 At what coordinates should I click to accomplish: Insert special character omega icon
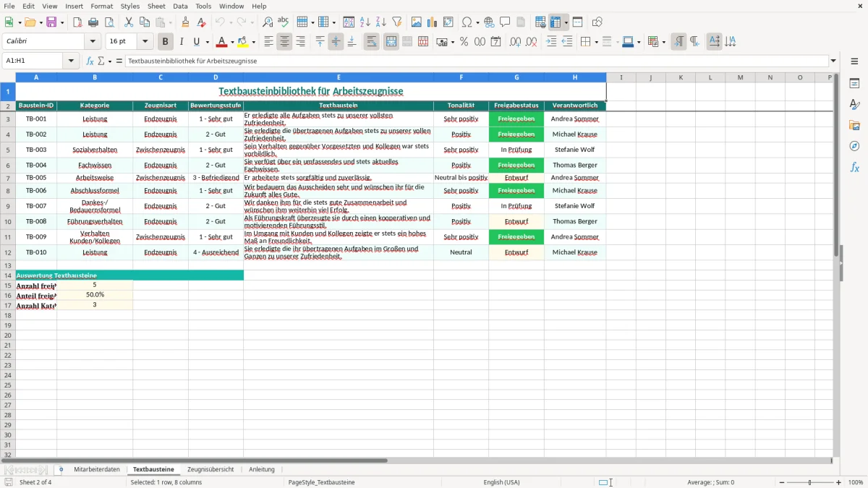[467, 22]
